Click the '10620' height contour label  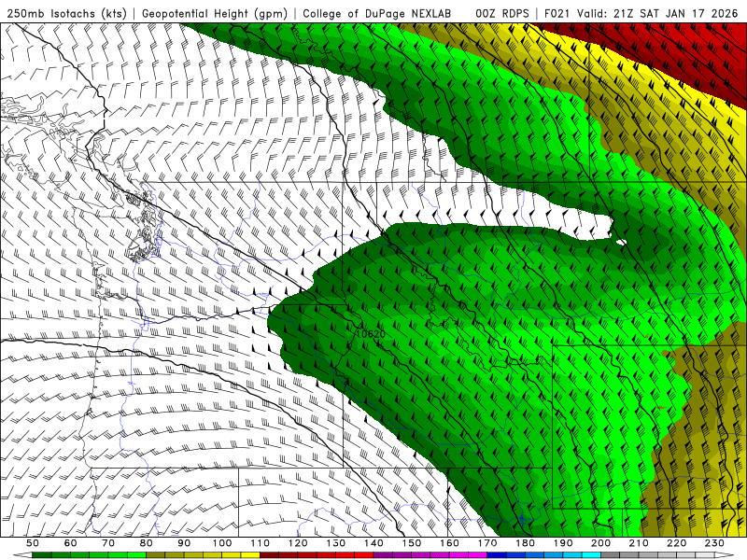coord(371,334)
